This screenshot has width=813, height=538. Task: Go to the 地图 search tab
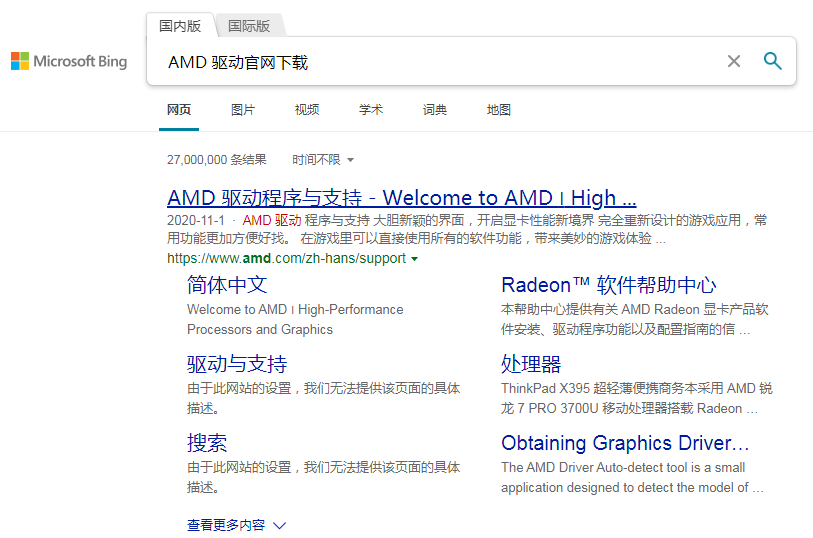(499, 110)
